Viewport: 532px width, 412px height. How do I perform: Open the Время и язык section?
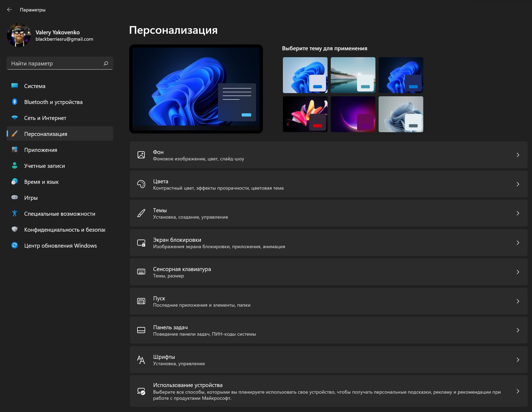coord(60,182)
